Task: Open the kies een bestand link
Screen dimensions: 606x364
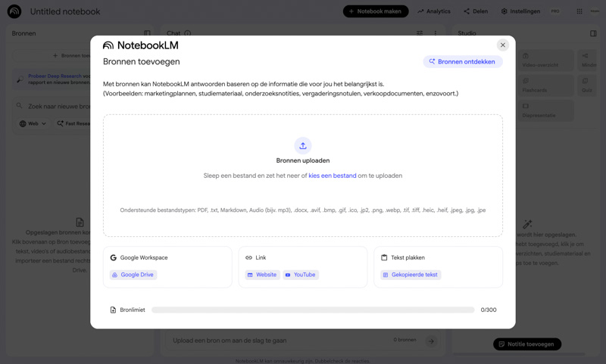Action: point(332,176)
